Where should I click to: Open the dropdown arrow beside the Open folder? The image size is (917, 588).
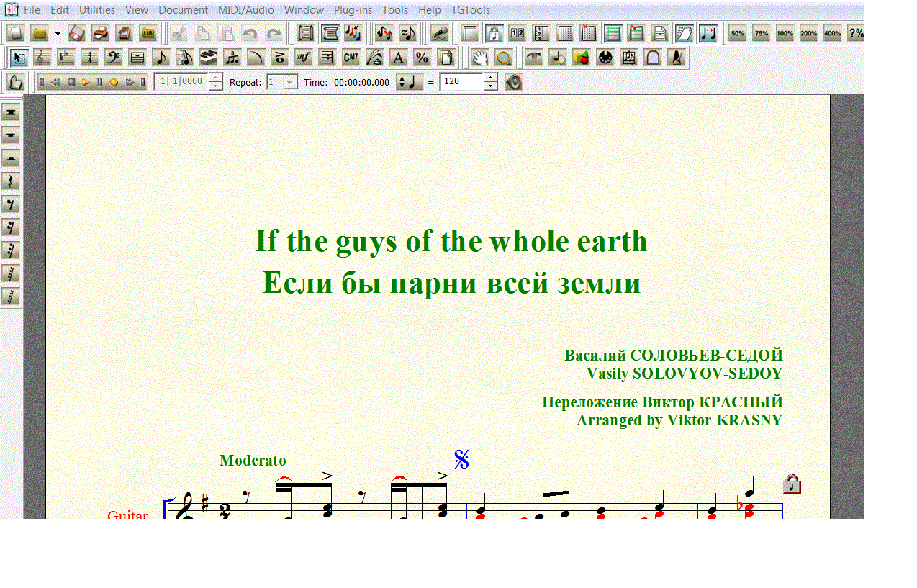click(x=58, y=33)
